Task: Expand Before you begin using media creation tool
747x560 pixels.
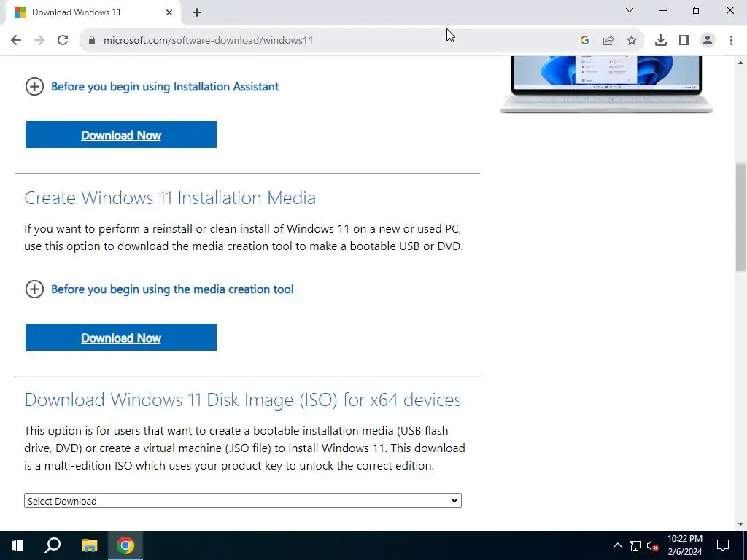Action: pyautogui.click(x=34, y=289)
